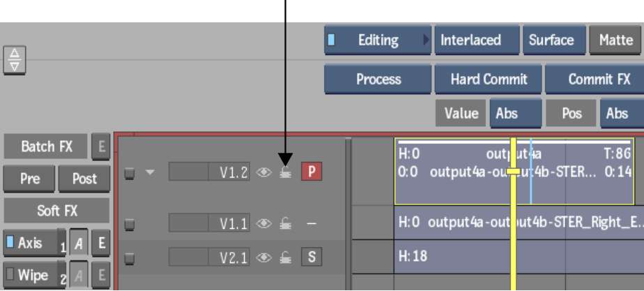Select the Post tab
The height and width of the screenshot is (291, 644).
pyautogui.click(x=84, y=179)
